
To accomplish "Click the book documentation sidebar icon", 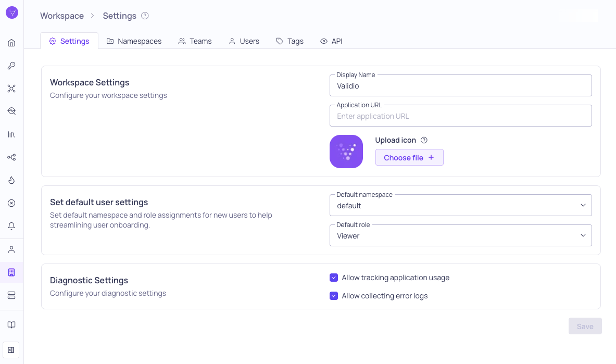I will coord(11,325).
